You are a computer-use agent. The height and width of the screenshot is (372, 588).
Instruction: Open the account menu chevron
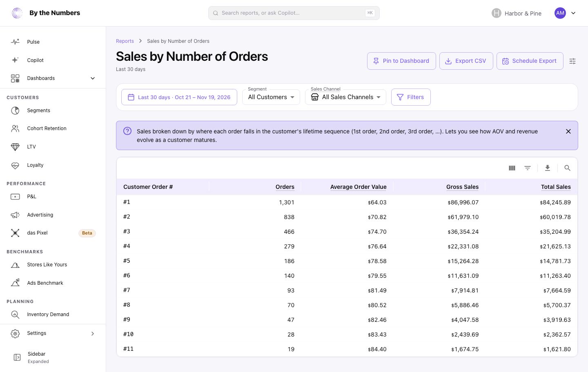click(x=573, y=13)
